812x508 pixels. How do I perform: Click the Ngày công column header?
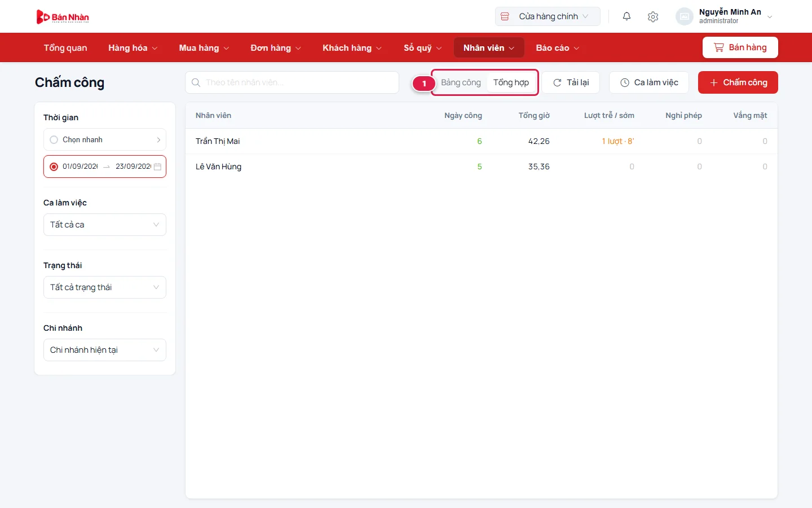pos(463,115)
